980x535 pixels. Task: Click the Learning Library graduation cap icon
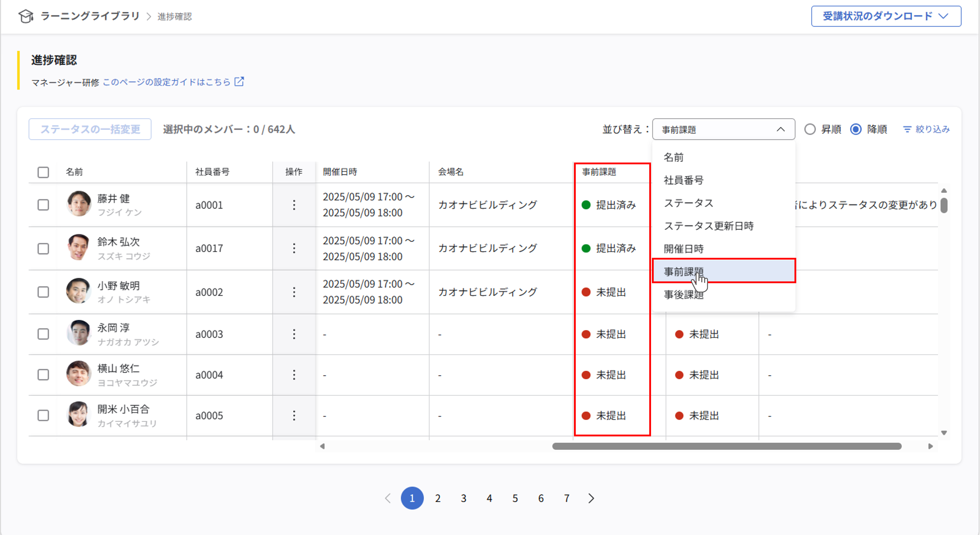click(26, 16)
